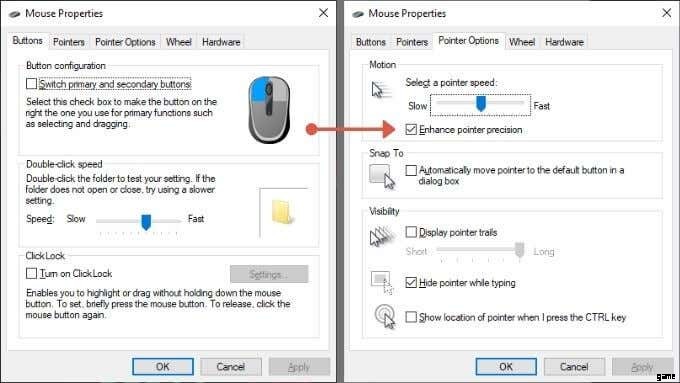680x383 pixels.
Task: Click the hide pointer while typing icon
Action: tap(382, 283)
